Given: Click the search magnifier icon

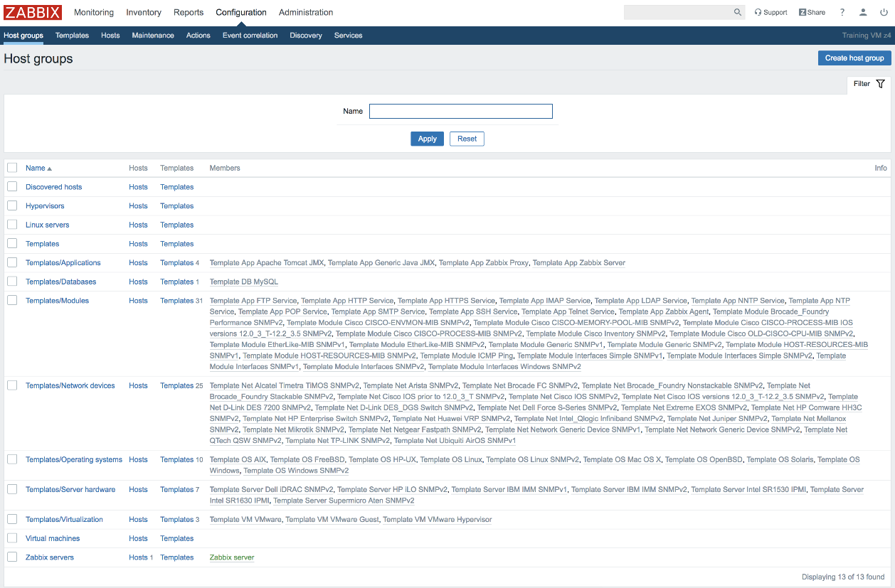Looking at the screenshot, I should (738, 12).
